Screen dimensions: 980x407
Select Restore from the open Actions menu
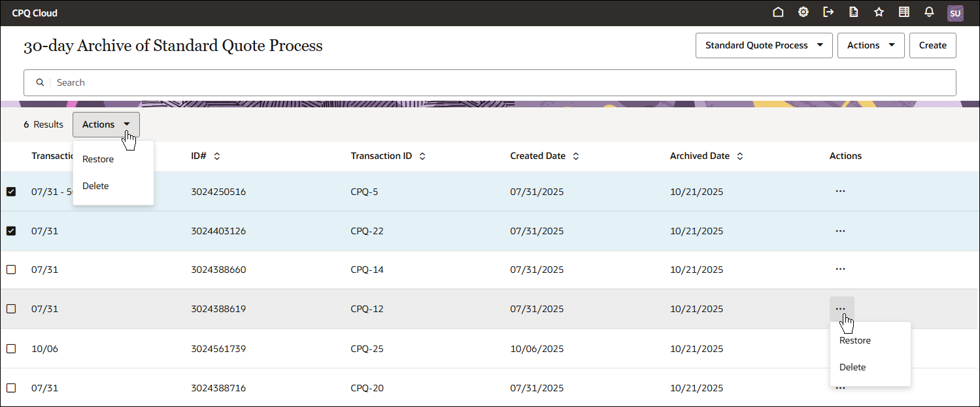[98, 158]
